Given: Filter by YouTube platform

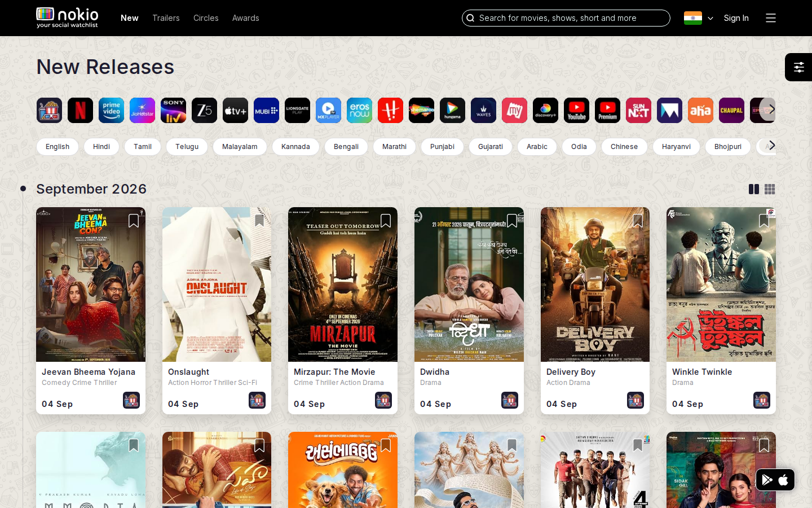Looking at the screenshot, I should point(576,111).
